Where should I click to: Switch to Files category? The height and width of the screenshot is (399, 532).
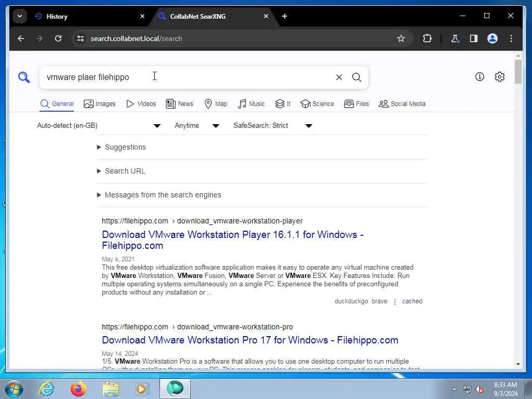tap(356, 104)
